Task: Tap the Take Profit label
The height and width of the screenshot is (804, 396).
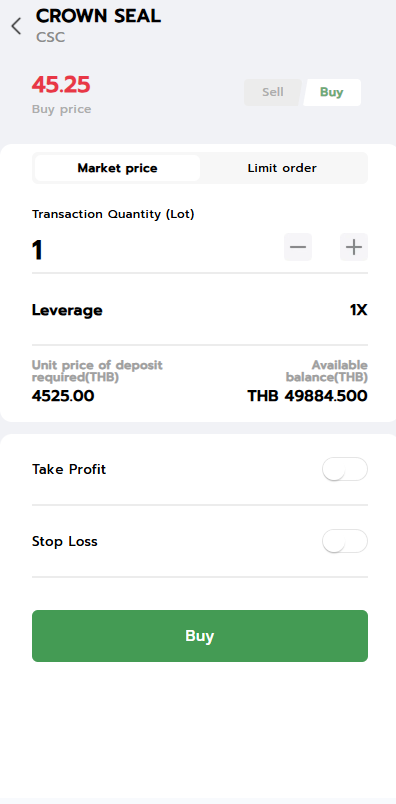Action: (69, 469)
